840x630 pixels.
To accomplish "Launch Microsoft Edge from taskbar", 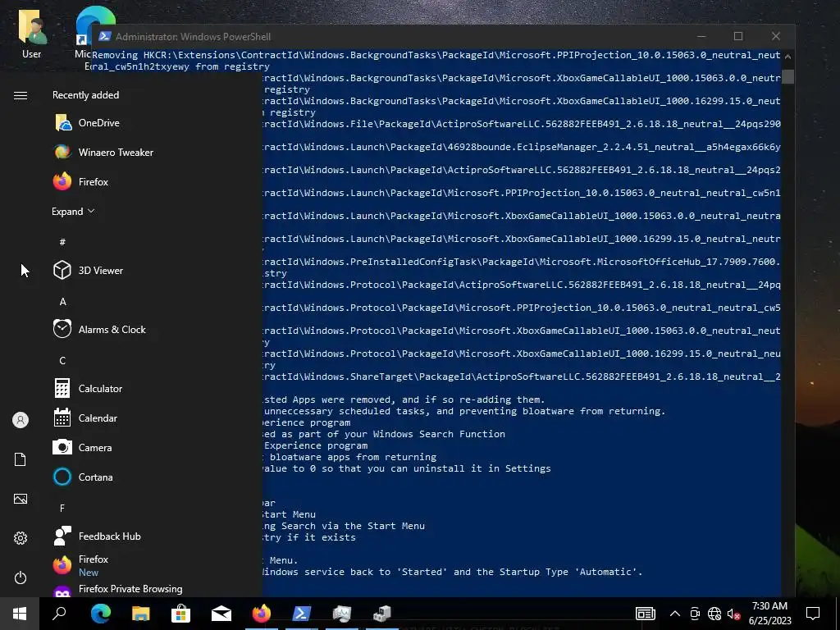I will [101, 614].
